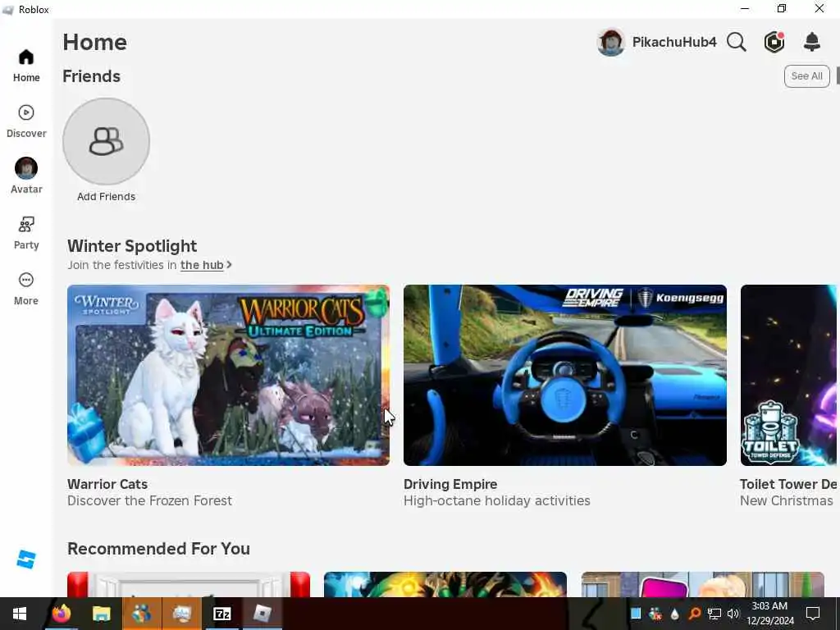Click 'Discover the Frozen Forest' subtitle
The image size is (840, 630).
pyautogui.click(x=149, y=501)
